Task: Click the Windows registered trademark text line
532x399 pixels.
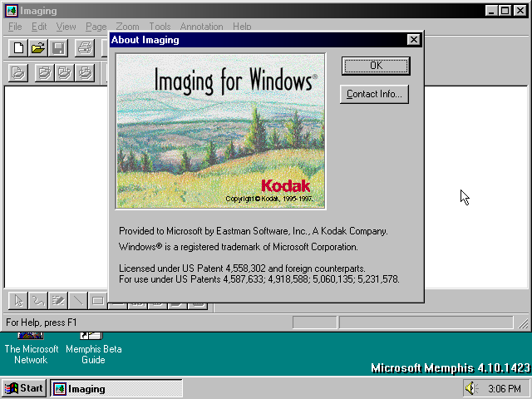Action: click(239, 247)
